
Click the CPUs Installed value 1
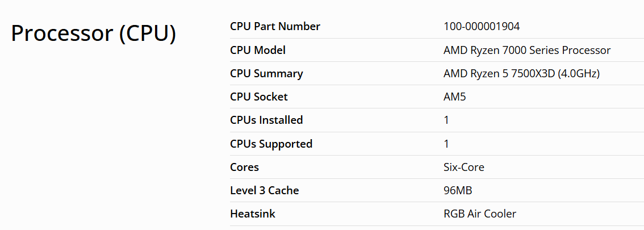tap(446, 120)
